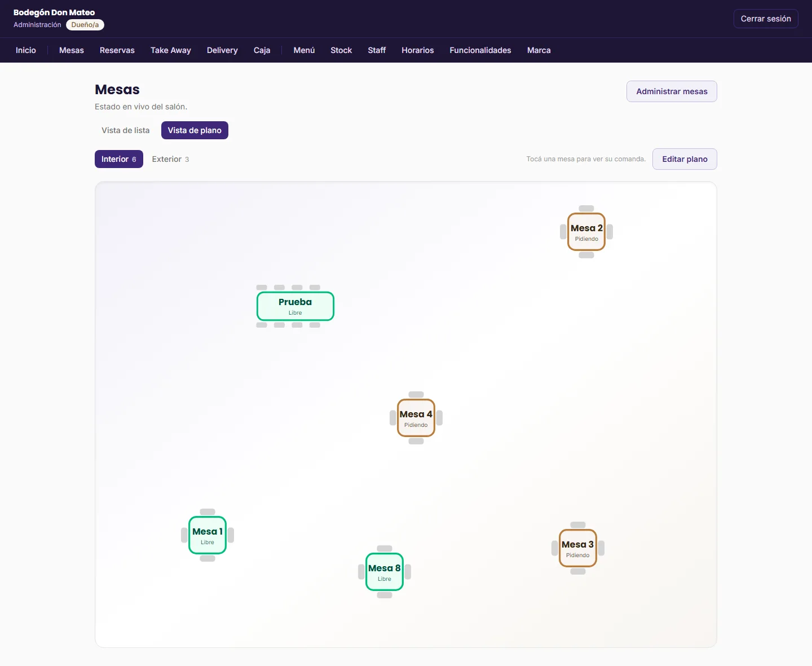
Task: Switch to Vista de lista view
Action: (126, 130)
